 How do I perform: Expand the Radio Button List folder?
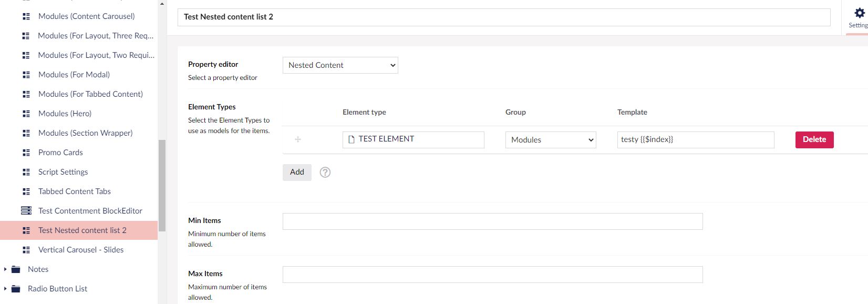(x=5, y=289)
